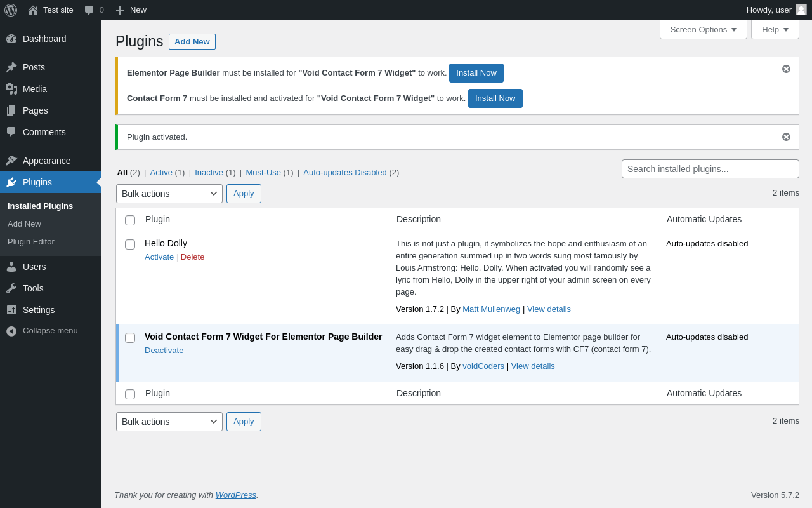Click the Collapse menu arrow icon
The height and width of the screenshot is (508, 812).
pyautogui.click(x=11, y=331)
